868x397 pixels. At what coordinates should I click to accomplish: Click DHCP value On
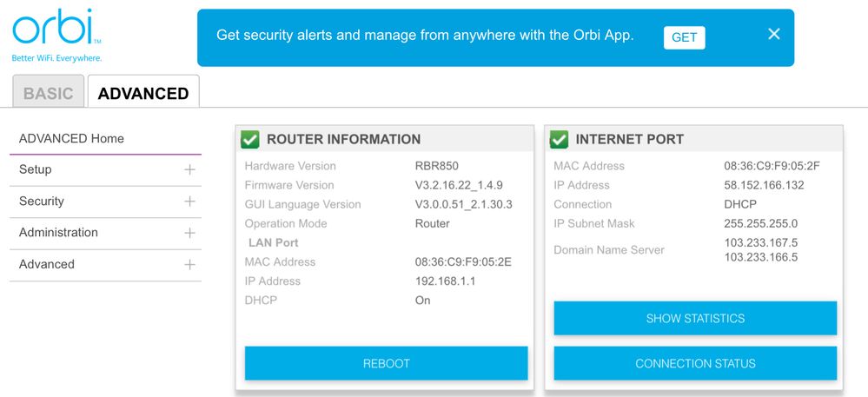[422, 300]
